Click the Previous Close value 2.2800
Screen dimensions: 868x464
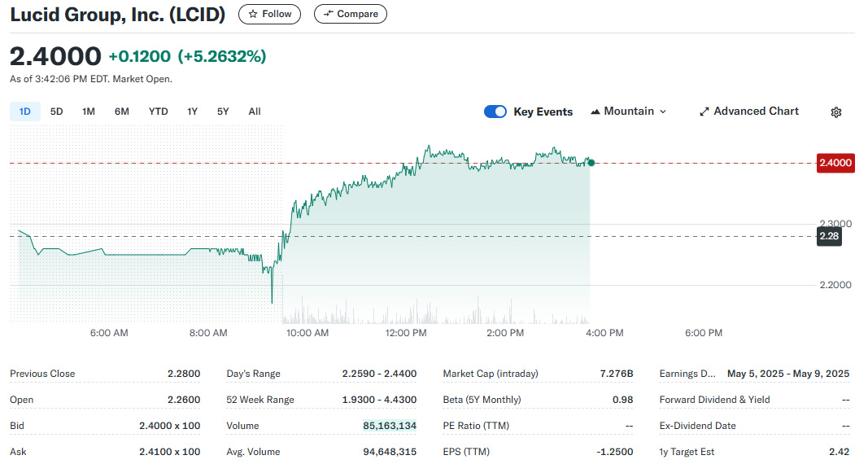pyautogui.click(x=184, y=374)
